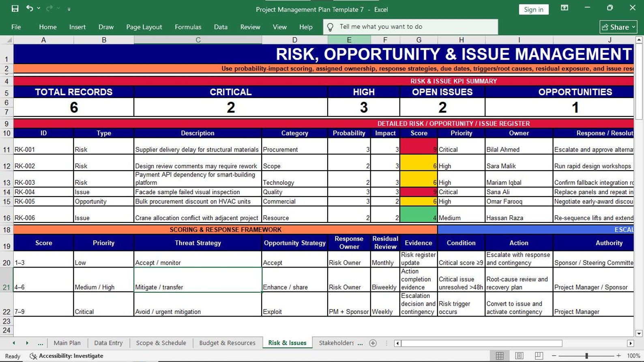
Task: Select row 21 header
Action: coord(6,280)
